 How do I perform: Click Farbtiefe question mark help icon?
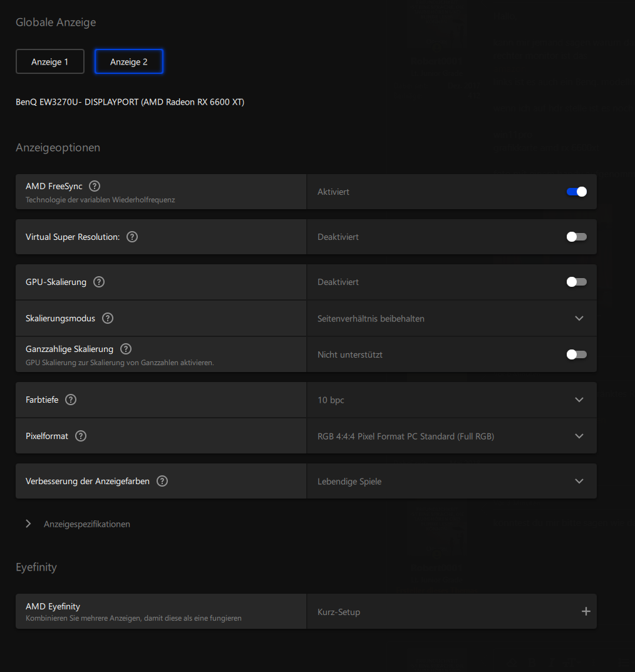pyautogui.click(x=71, y=400)
